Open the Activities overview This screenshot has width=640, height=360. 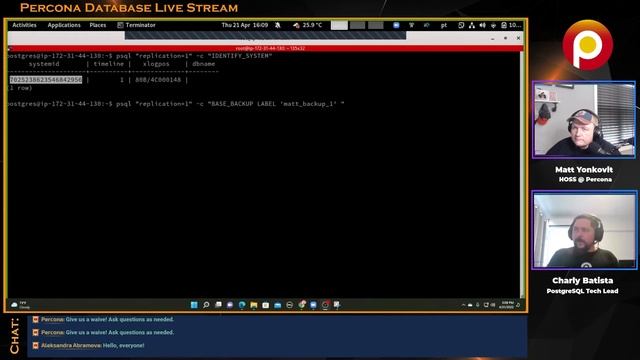click(x=24, y=25)
